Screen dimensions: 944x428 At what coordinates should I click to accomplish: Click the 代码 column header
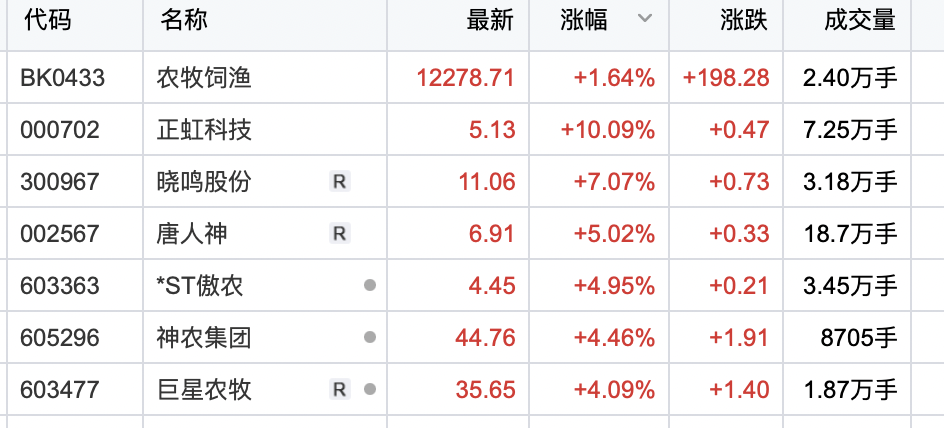point(46,21)
